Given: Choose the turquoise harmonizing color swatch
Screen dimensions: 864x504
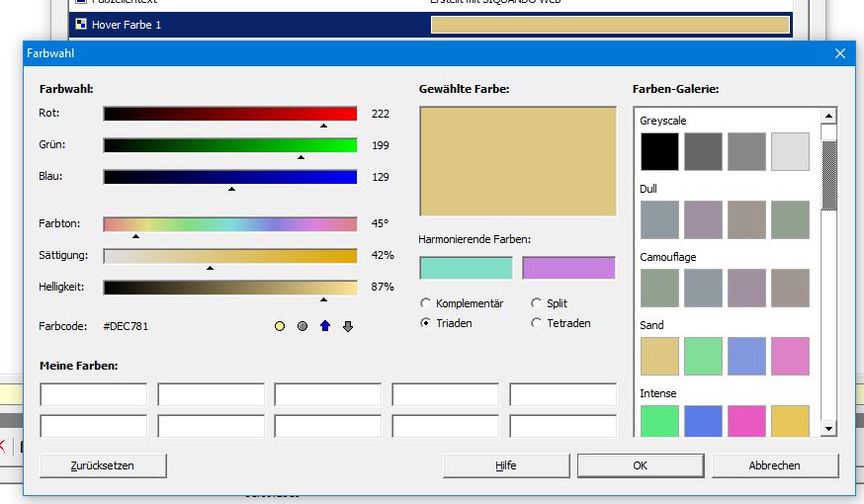Looking at the screenshot, I should click(467, 268).
